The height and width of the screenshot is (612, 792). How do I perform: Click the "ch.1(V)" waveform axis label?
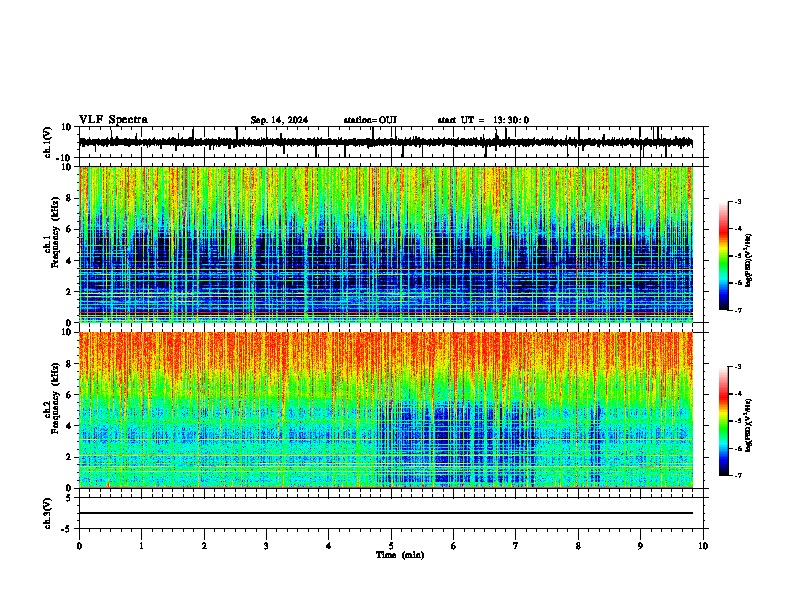coord(48,142)
